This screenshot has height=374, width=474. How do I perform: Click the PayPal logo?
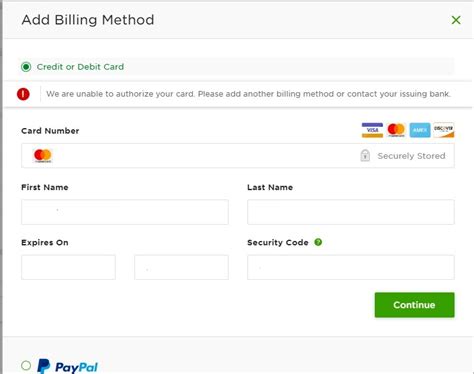tap(67, 366)
